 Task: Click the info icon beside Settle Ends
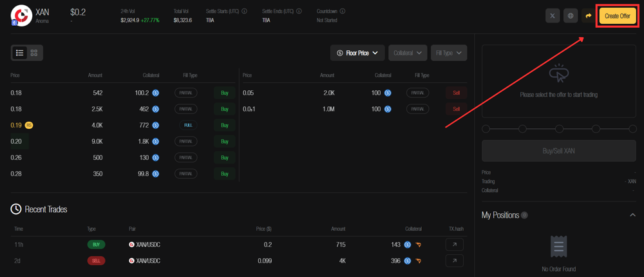[x=299, y=11]
